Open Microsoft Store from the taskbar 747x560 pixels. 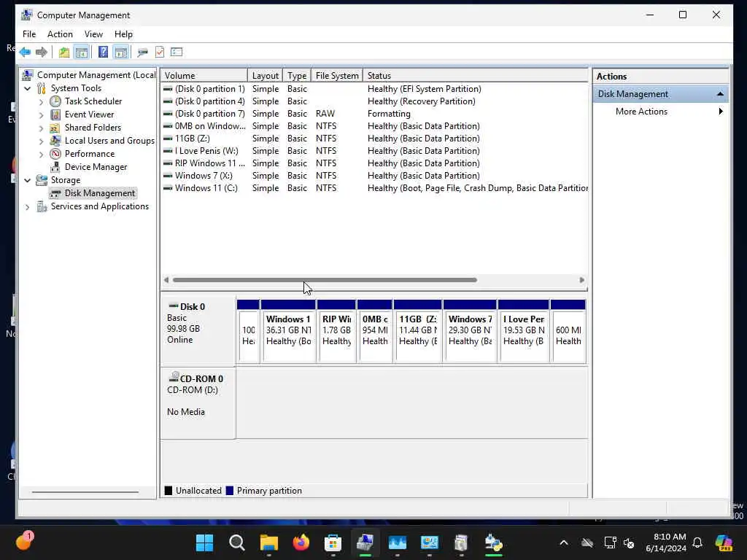coord(333,542)
